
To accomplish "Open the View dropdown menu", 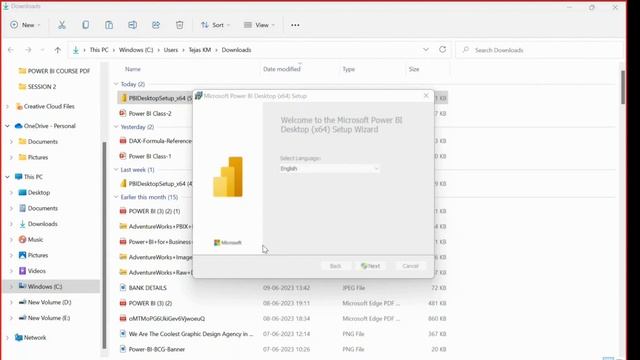I will coord(259,25).
